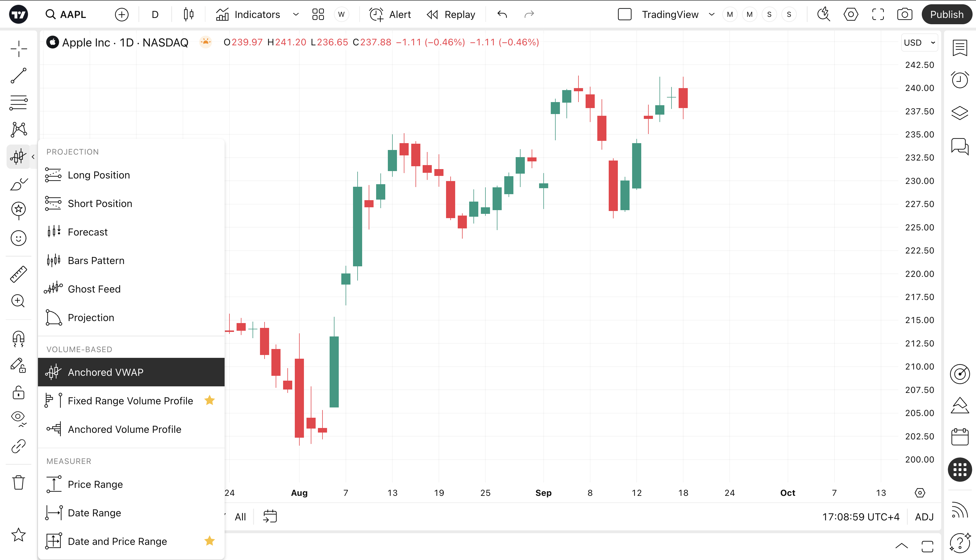
Task: Open the Layout setup grid icon
Action: [318, 15]
